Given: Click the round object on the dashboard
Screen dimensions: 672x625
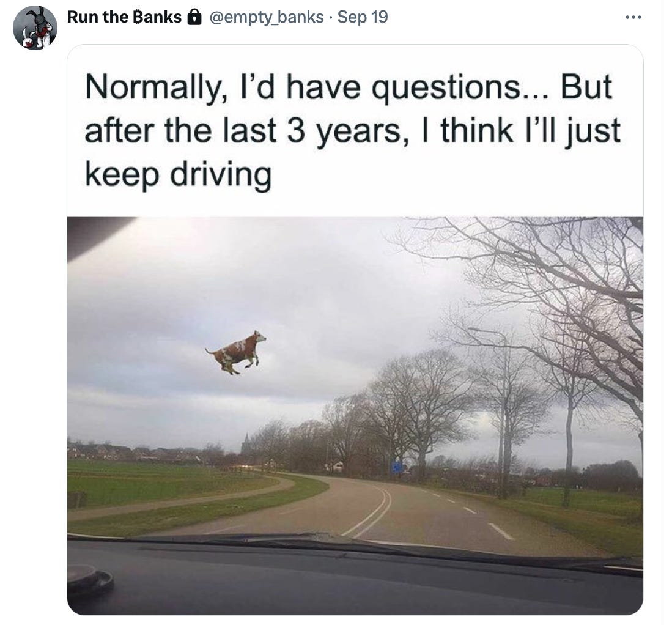Looking at the screenshot, I should (x=90, y=579).
